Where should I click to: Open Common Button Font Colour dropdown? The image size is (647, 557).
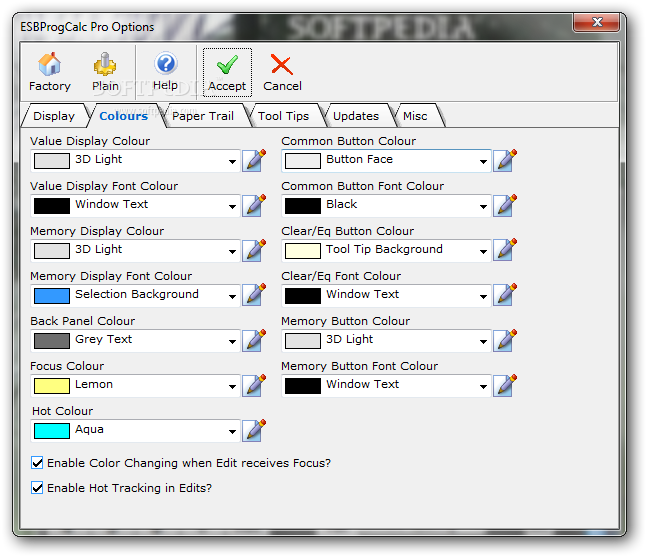tap(483, 206)
